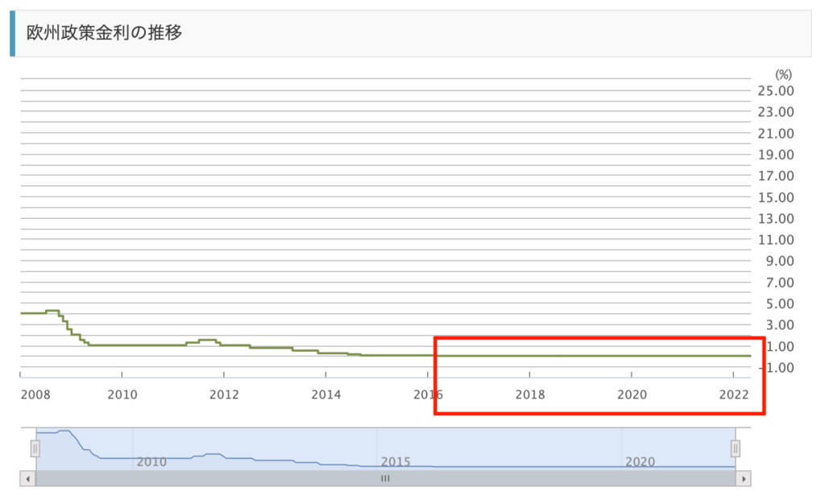Click the rate peak on the navigator mini chart
Image resolution: width=825 pixels, height=504 pixels.
(x=64, y=431)
